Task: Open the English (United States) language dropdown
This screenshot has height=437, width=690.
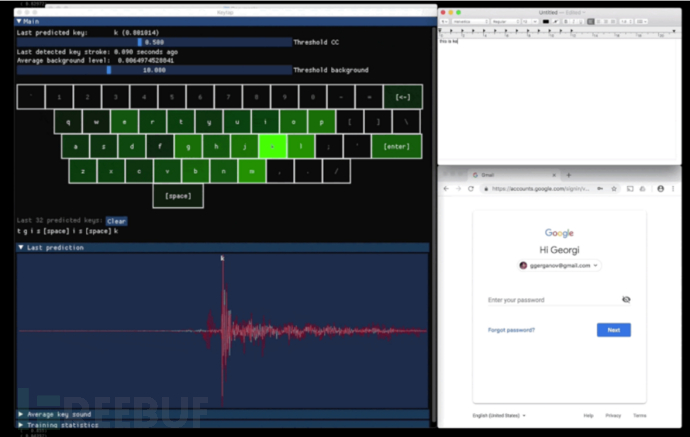Action: (x=499, y=415)
